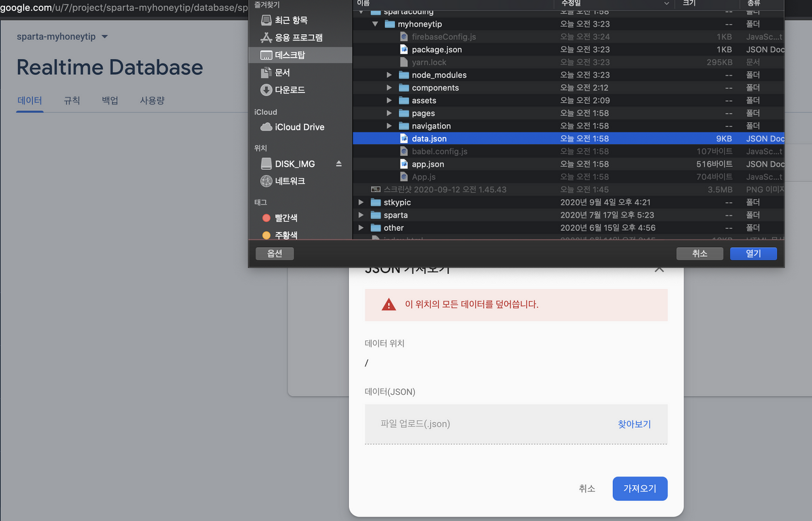Open 응용 프로그램 in the sidebar
The width and height of the screenshot is (812, 521).
[300, 37]
